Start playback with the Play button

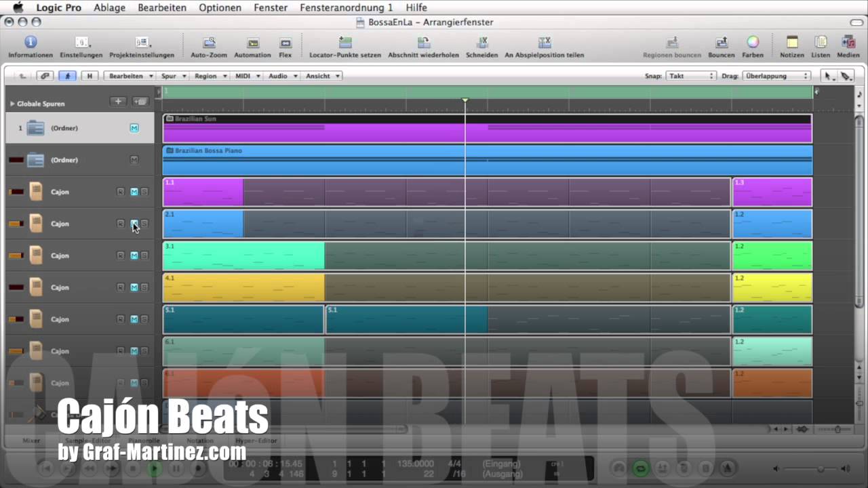click(x=155, y=468)
